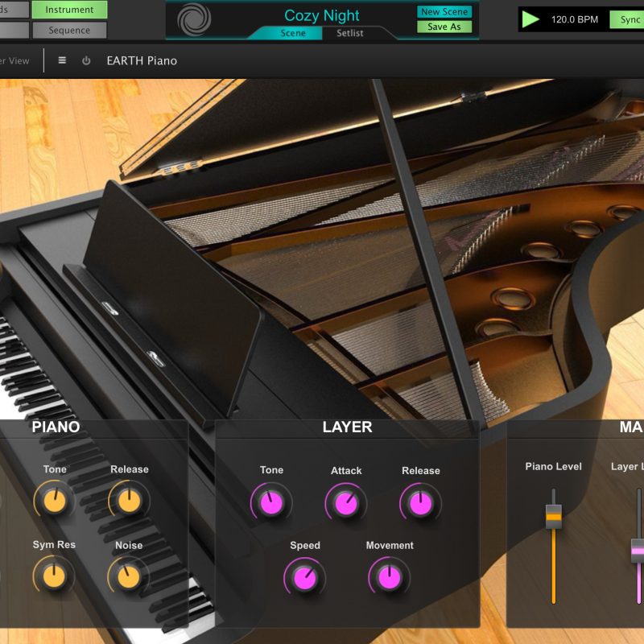The height and width of the screenshot is (644, 644).
Task: Select the Scene tab
Action: pos(293,34)
